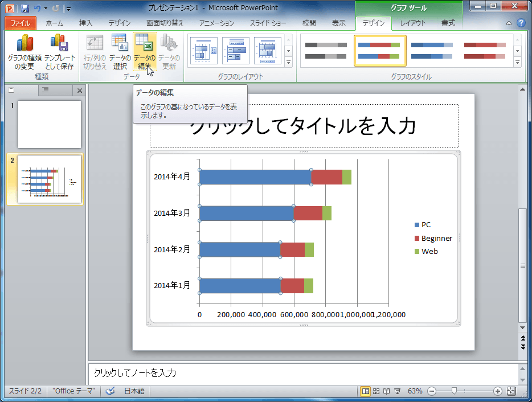
Task: Open the 挿入 (Insert) tab
Action: click(85, 23)
